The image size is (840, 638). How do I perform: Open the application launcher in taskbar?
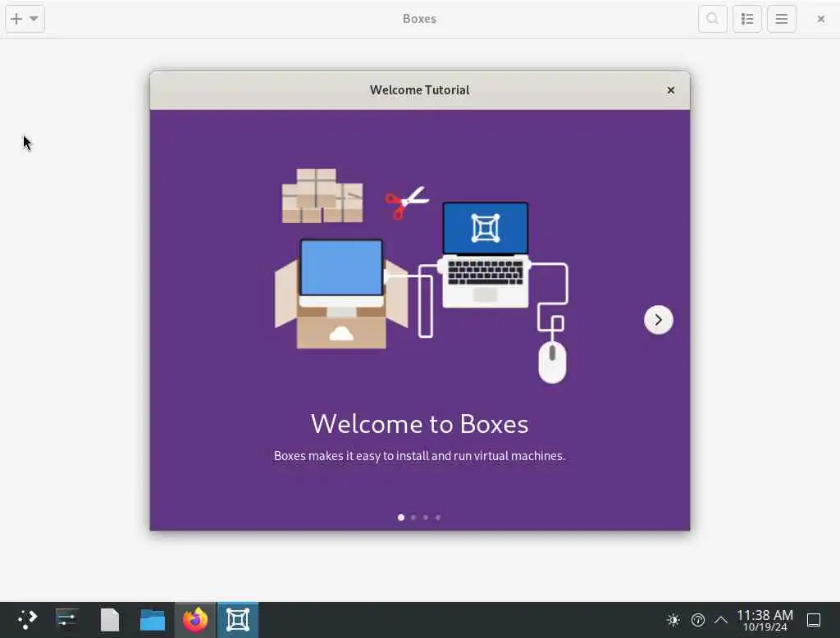[x=27, y=620]
